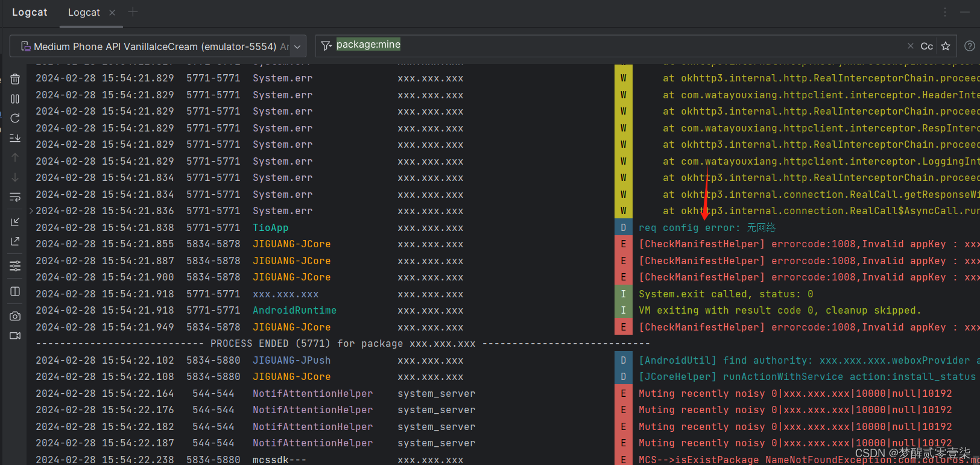Split the logcat panel

coord(15,291)
